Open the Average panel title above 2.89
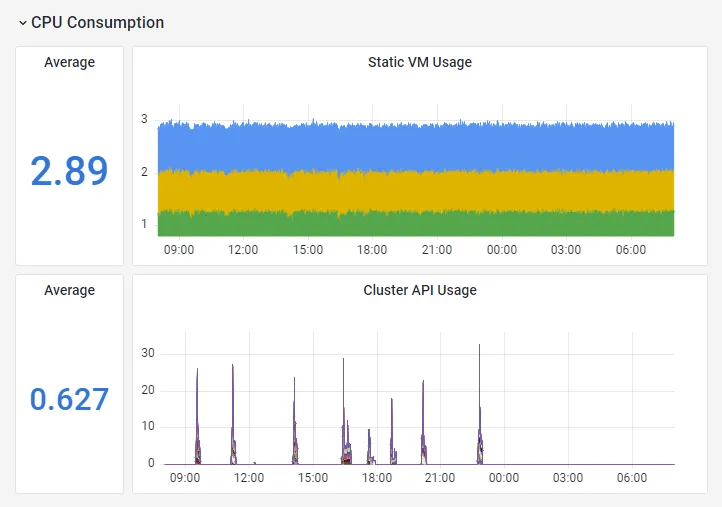The image size is (722, 507). [x=70, y=62]
